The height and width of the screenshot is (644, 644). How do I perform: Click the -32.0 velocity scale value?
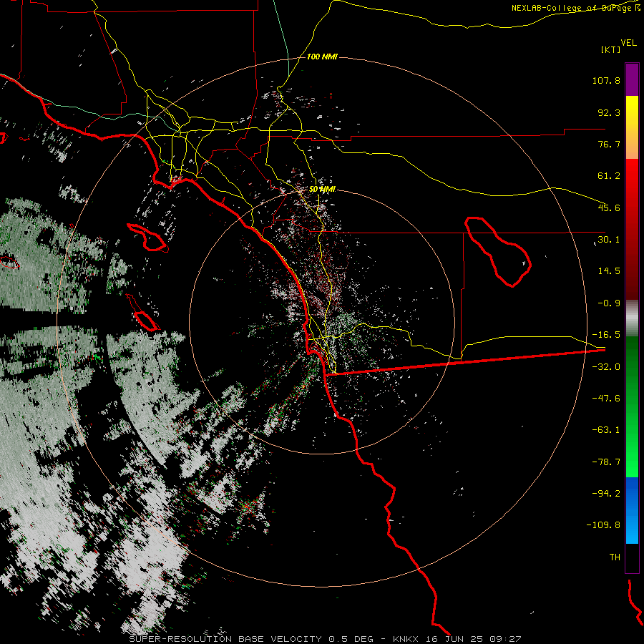[606, 367]
